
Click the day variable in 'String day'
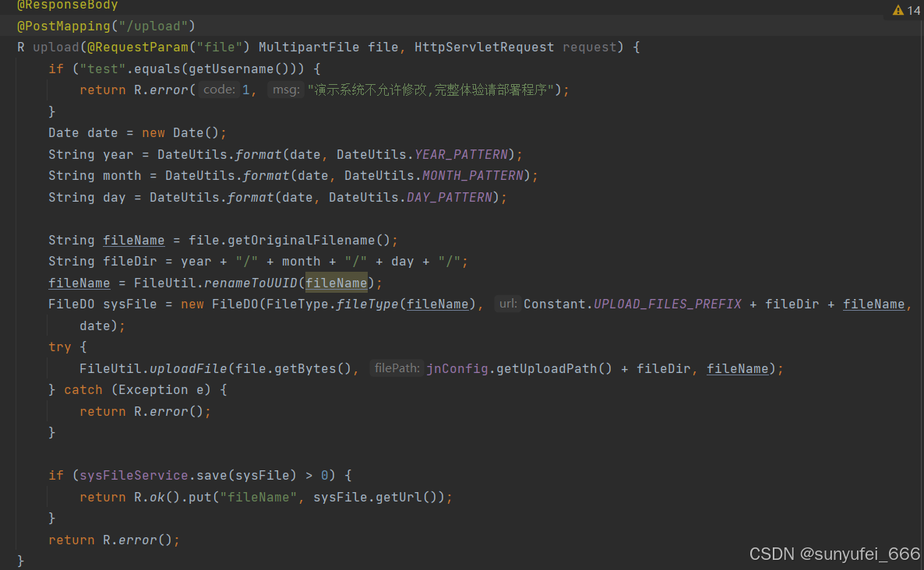(x=115, y=197)
